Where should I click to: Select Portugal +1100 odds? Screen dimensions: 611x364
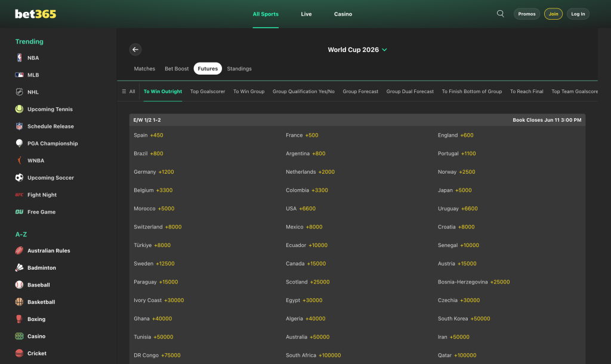(456, 153)
